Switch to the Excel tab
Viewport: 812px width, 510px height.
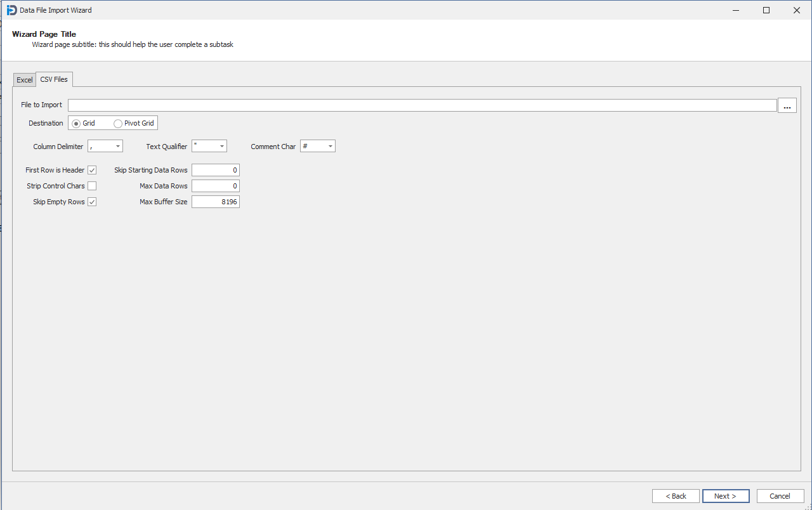click(25, 80)
